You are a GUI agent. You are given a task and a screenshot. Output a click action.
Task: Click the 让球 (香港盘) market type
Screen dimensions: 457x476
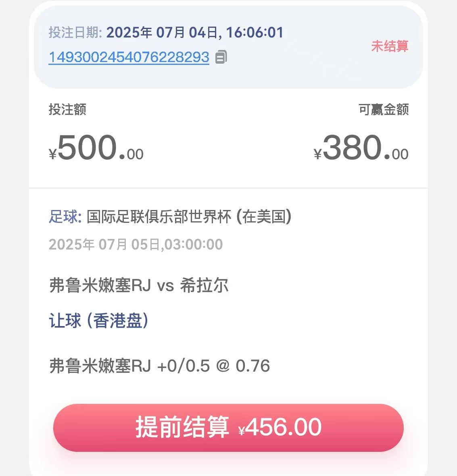(x=99, y=320)
